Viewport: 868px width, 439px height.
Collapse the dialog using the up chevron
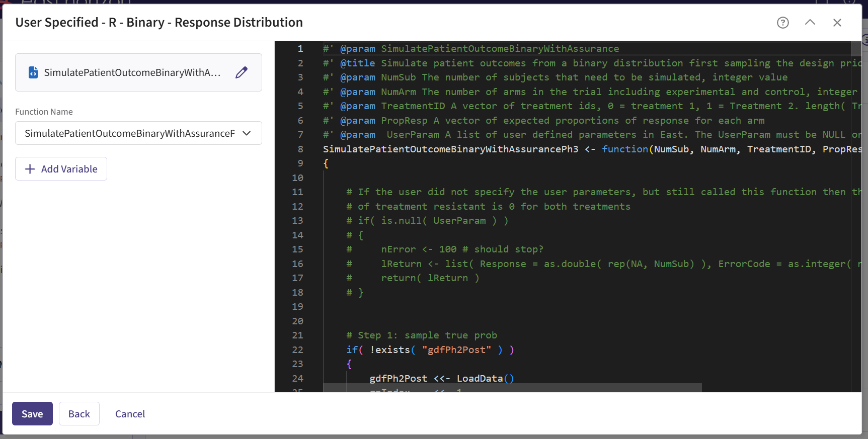810,23
